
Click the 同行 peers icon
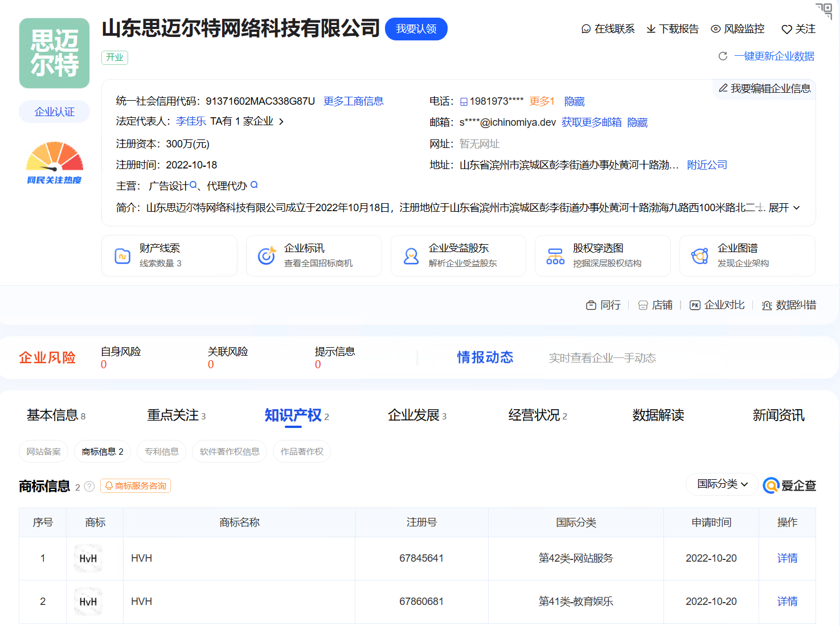591,306
